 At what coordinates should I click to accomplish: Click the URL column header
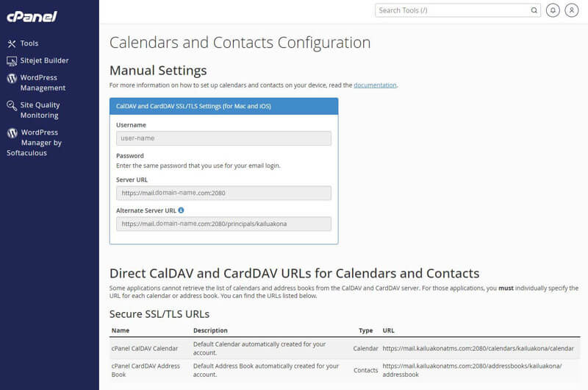[389, 330]
